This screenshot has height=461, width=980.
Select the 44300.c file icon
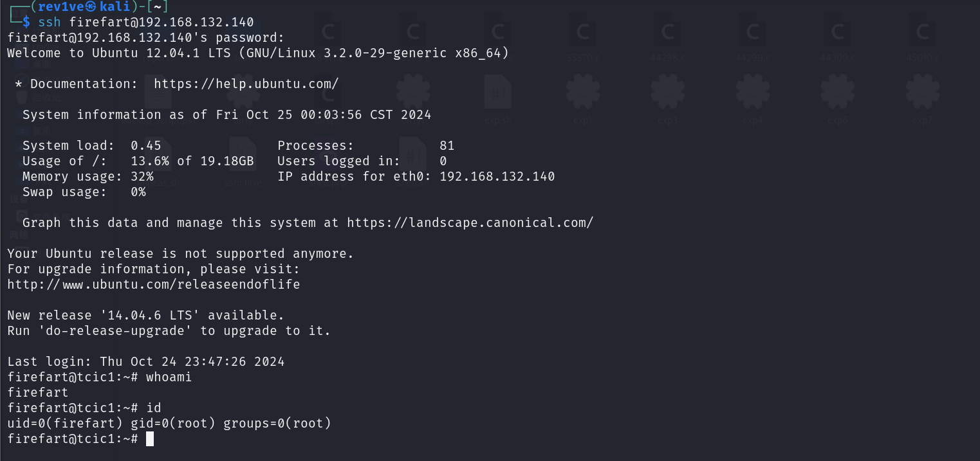click(x=838, y=33)
